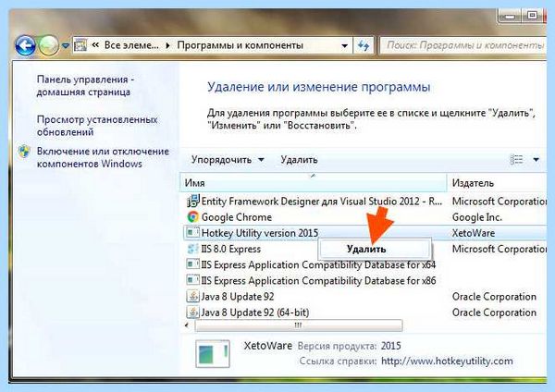Click the Java 8 Update 92 (64-bit) icon
555x392 pixels.
click(x=193, y=312)
